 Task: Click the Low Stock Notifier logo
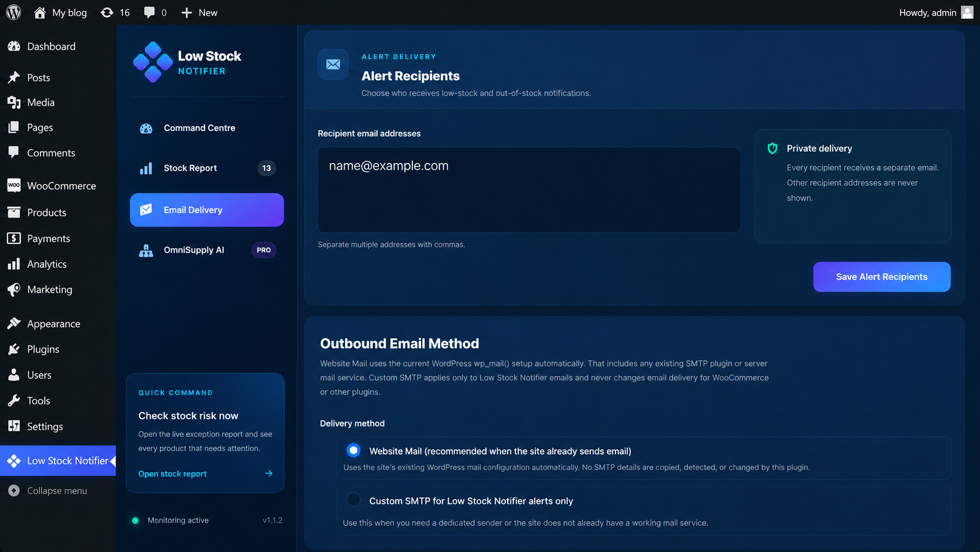click(x=152, y=62)
